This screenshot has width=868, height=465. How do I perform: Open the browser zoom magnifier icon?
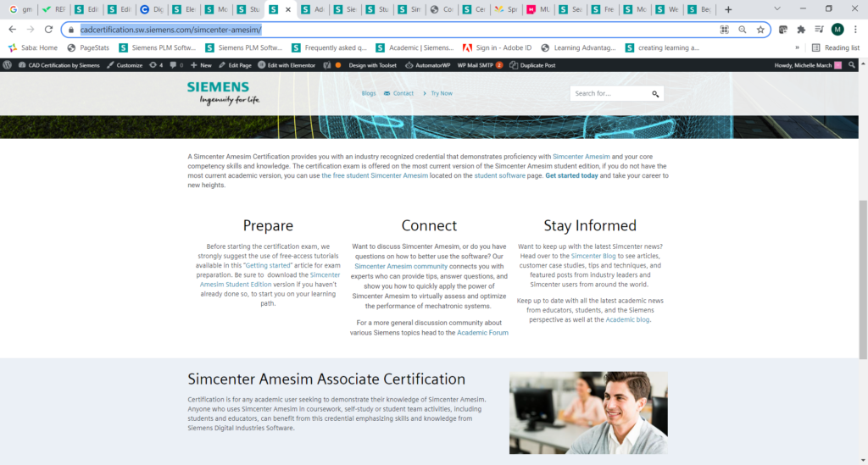tap(743, 30)
